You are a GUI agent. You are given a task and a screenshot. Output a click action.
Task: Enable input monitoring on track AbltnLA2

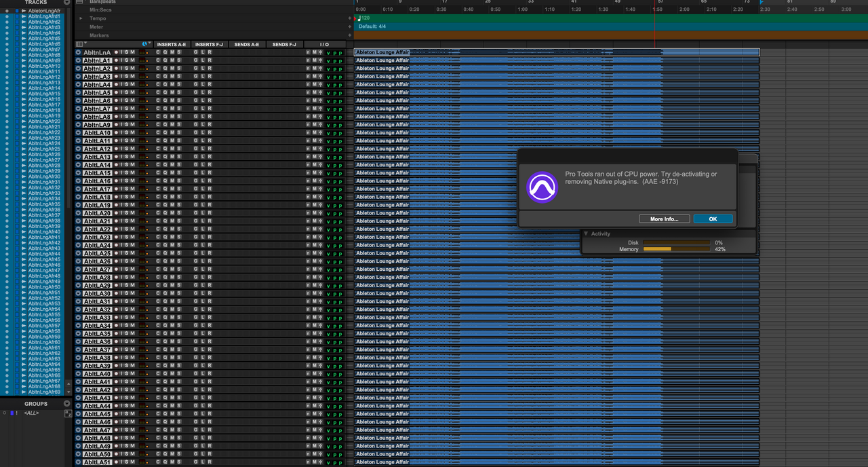pos(121,69)
